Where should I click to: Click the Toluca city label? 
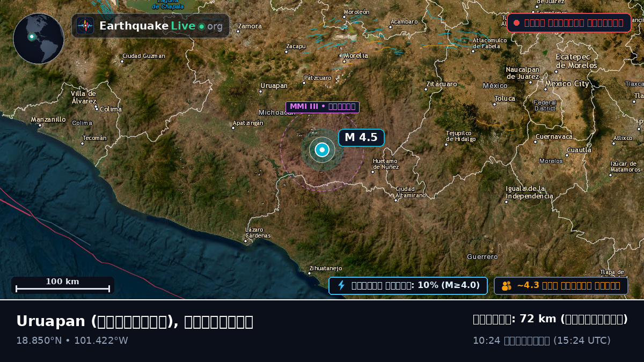(504, 99)
